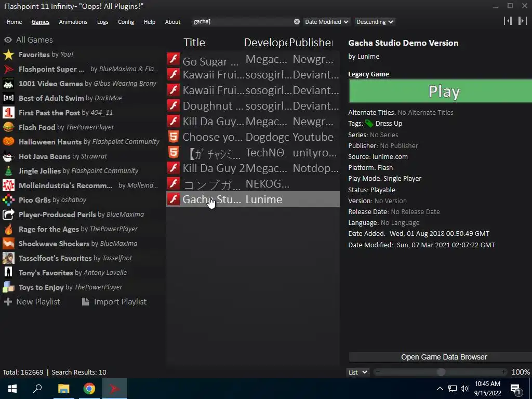This screenshot has height=399, width=532.
Task: Switch to the Animations tab
Action: [x=73, y=22]
